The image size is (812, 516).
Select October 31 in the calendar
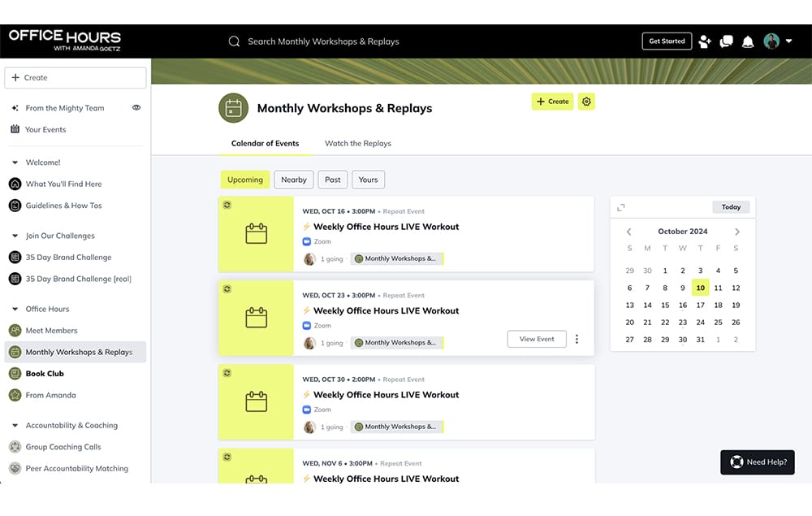point(700,340)
